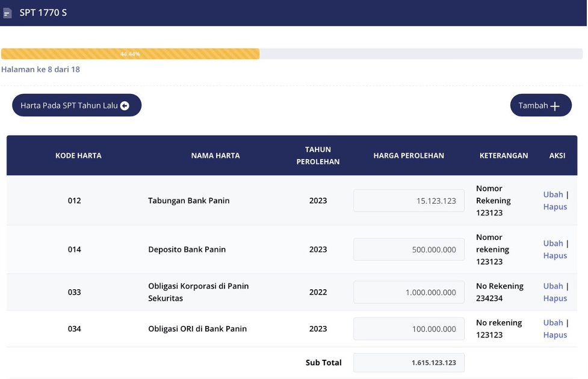Open Harta Pada SPT Tahun Lalu
This screenshot has height=379, width=588.
[69, 105]
